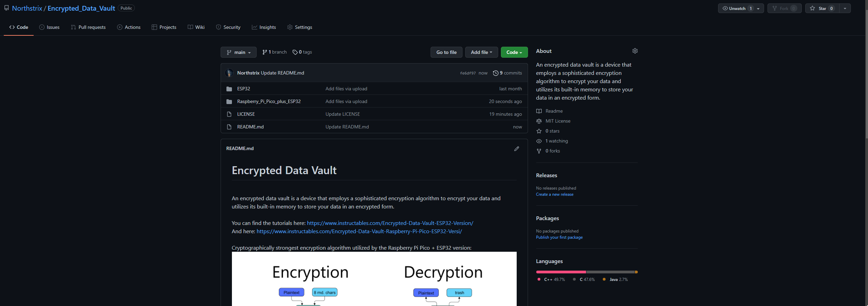Open the Wiki tab
The width and height of the screenshot is (868, 306).
point(196,27)
